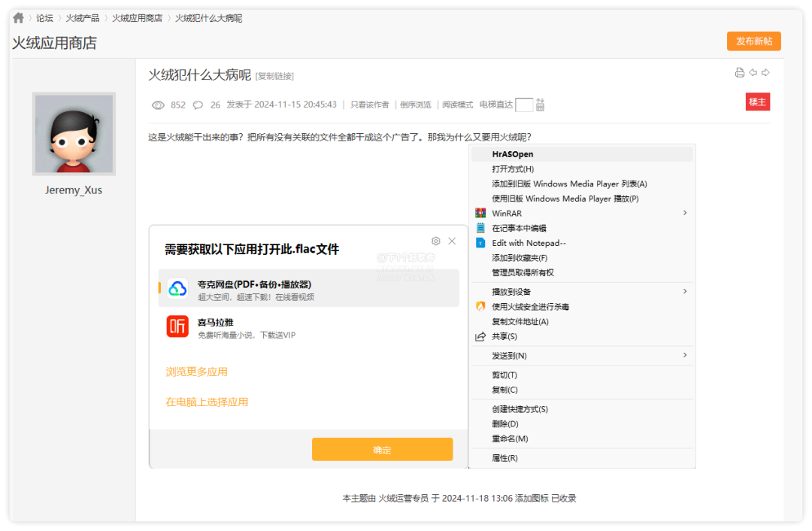Choose 属性(R) menu entry
Screen dimensions: 812x531
pyautogui.click(x=582, y=458)
